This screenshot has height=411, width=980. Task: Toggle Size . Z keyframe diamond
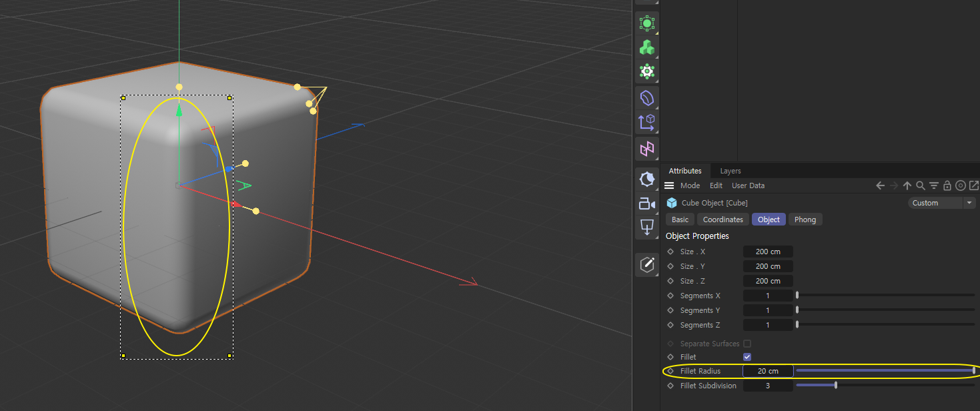coord(671,281)
